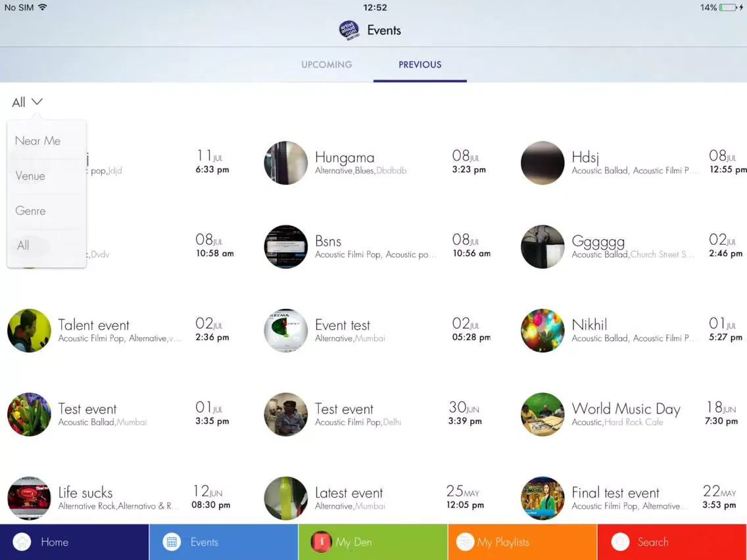Open the Bsns event thumbnail
This screenshot has width=747, height=560.
[286, 247]
